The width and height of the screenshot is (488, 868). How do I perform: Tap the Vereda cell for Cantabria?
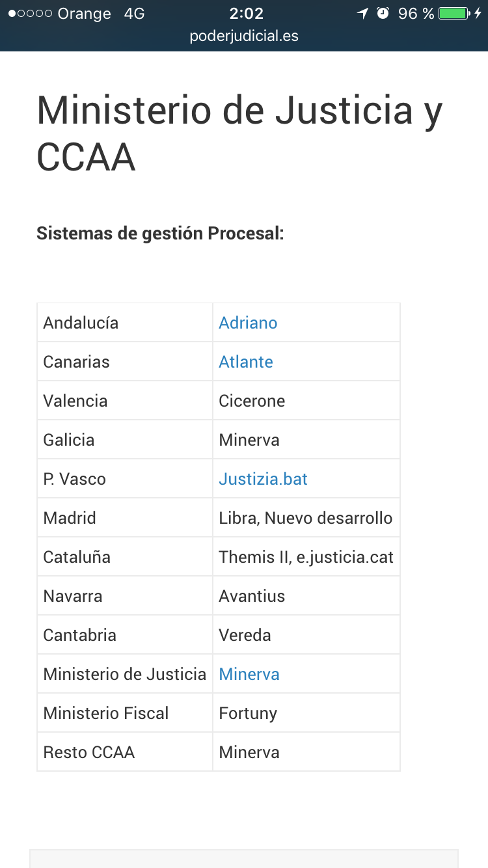pos(245,635)
